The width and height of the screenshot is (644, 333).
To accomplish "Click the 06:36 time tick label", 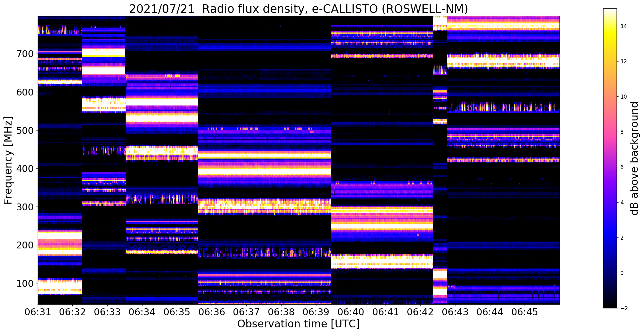I will 212,312.
